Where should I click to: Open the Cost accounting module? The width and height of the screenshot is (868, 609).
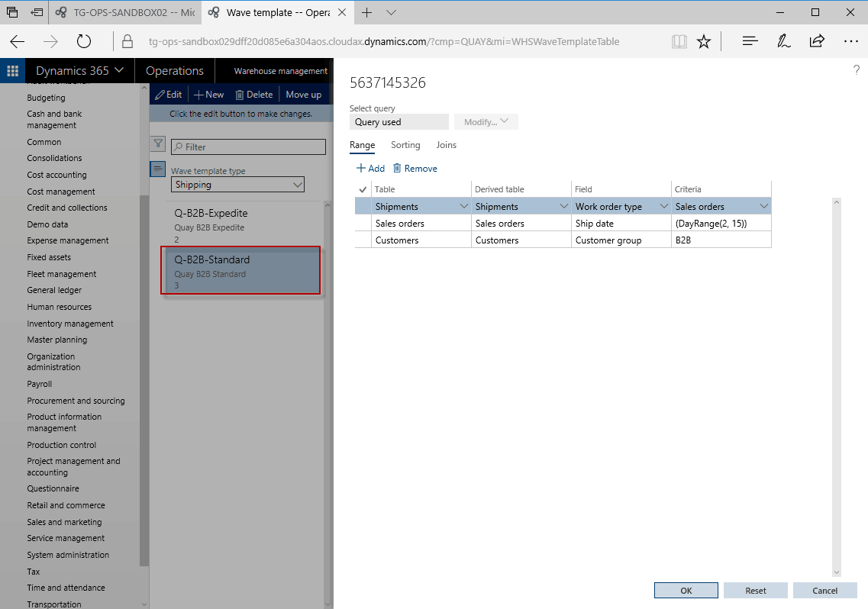coord(57,175)
